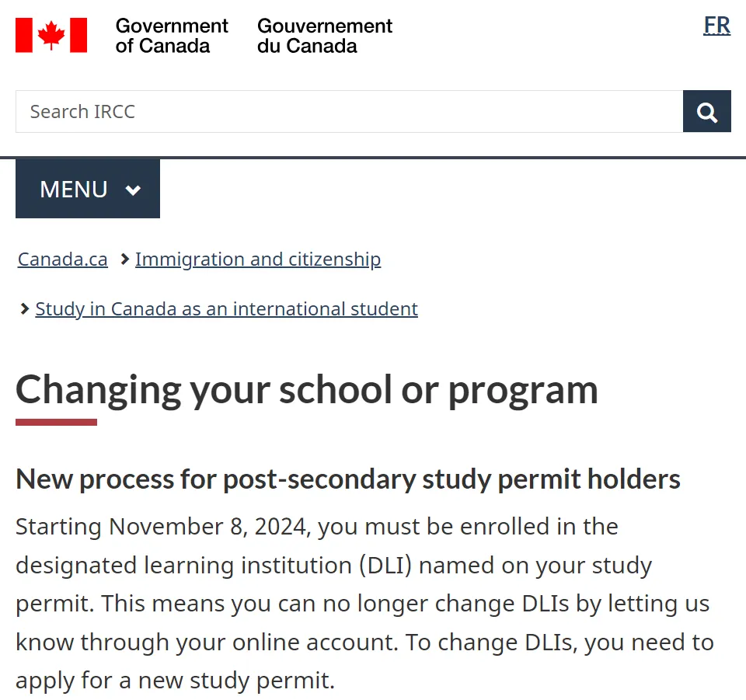Image resolution: width=746 pixels, height=700 pixels.
Task: Click the 'Changing your school or program' heading
Action: pyautogui.click(x=307, y=391)
